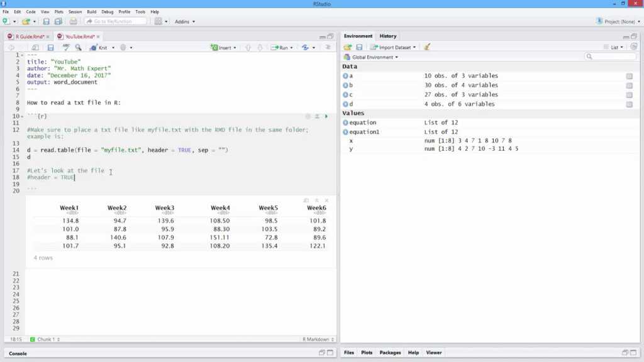Open the Run dropdown arrow

pyautogui.click(x=292, y=48)
